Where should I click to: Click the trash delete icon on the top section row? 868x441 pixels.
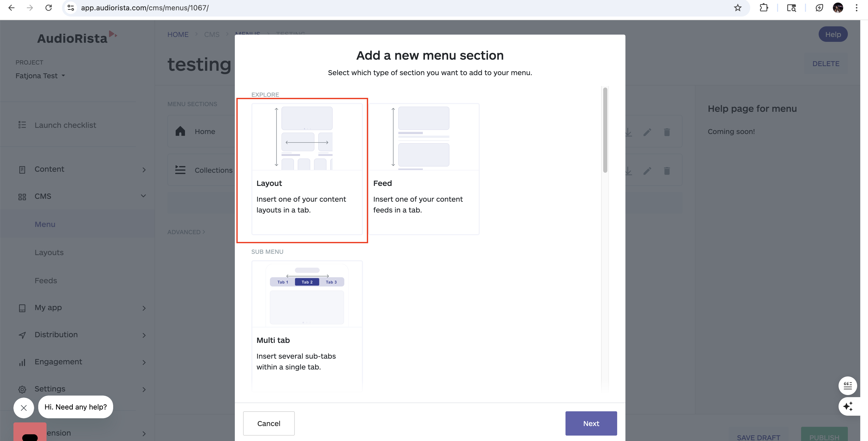[667, 132]
